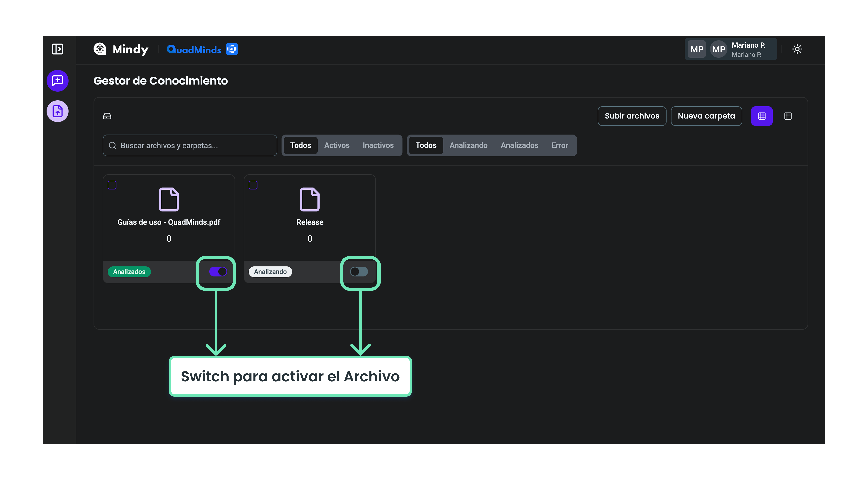Screen dimensions: 868x480
Task: Click the root storage drive icon
Action: [107, 116]
